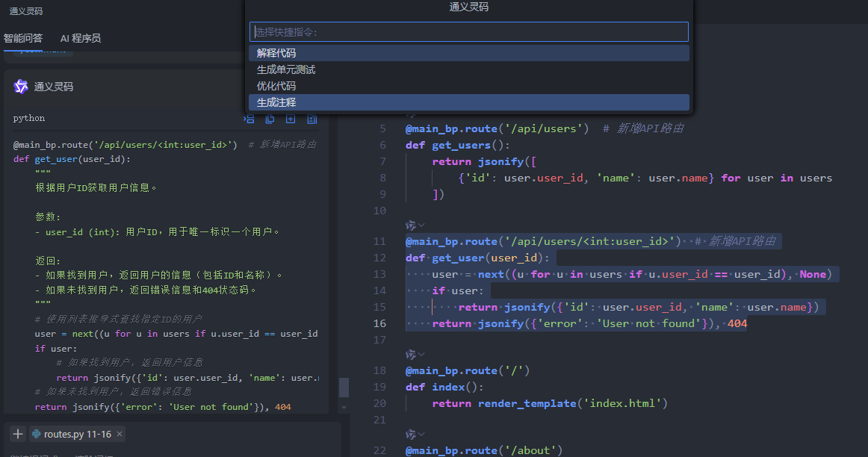868x457 pixels.
Task: Remove the routes.py 11-16 context chip
Action: click(x=119, y=434)
